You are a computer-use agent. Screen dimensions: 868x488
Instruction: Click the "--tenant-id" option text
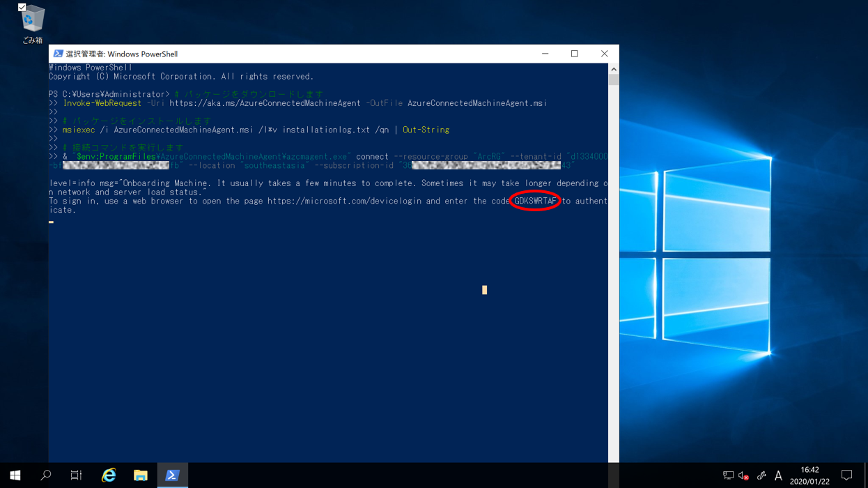tap(535, 157)
